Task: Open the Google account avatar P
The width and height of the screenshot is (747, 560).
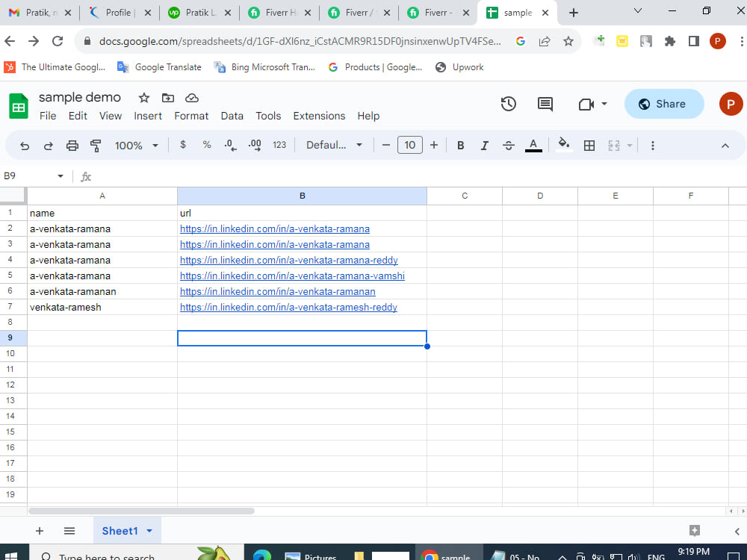Action: click(x=731, y=104)
